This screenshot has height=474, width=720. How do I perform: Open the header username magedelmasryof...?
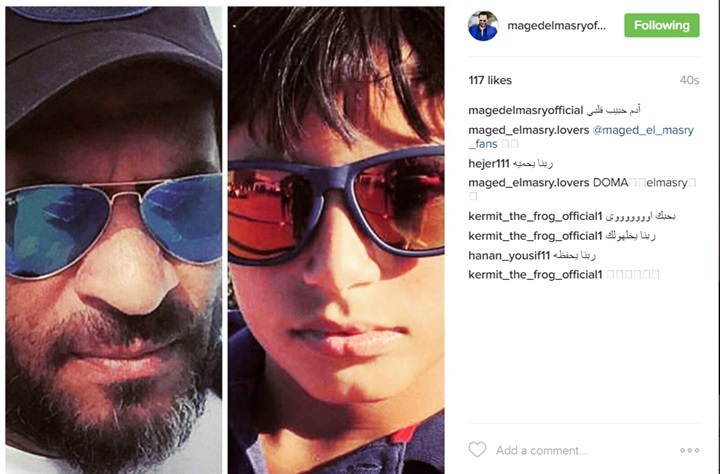557,26
